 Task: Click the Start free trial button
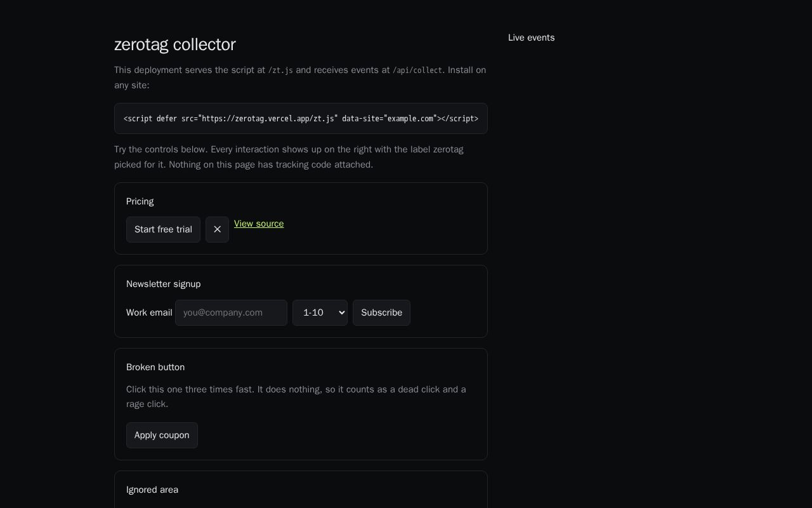coord(163,229)
